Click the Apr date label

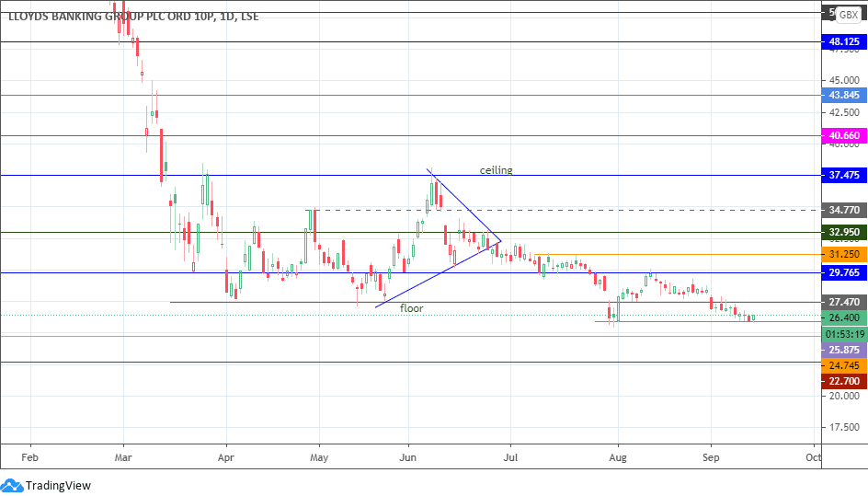[226, 457]
